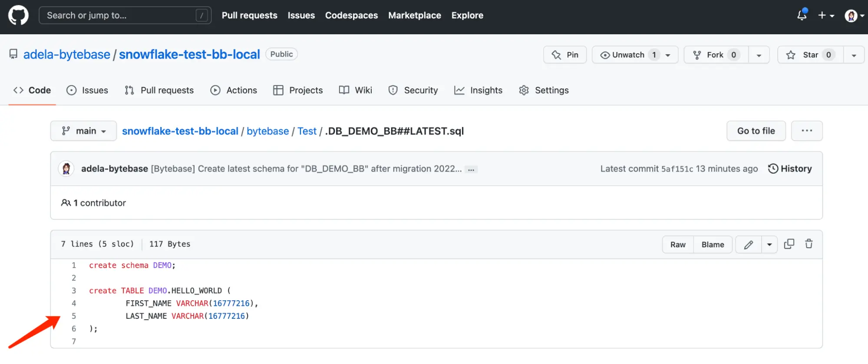Pin this repository
868x364 pixels.
tap(564, 55)
